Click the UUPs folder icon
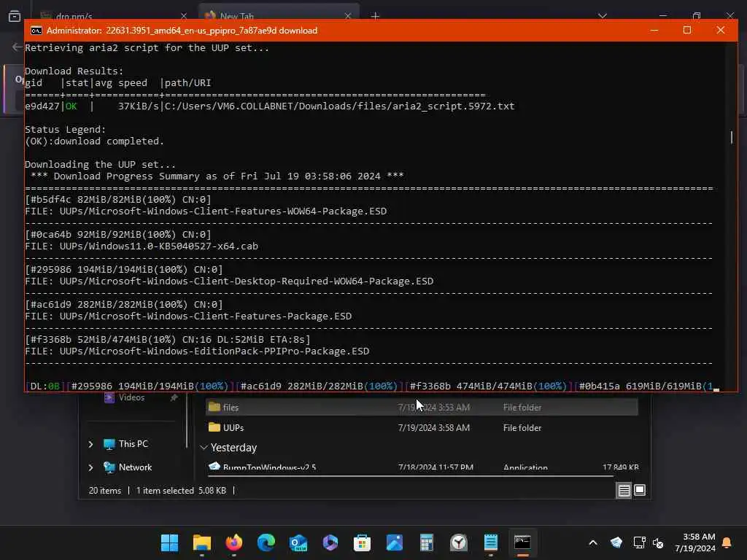Viewport: 747px width, 560px height. [x=214, y=427]
